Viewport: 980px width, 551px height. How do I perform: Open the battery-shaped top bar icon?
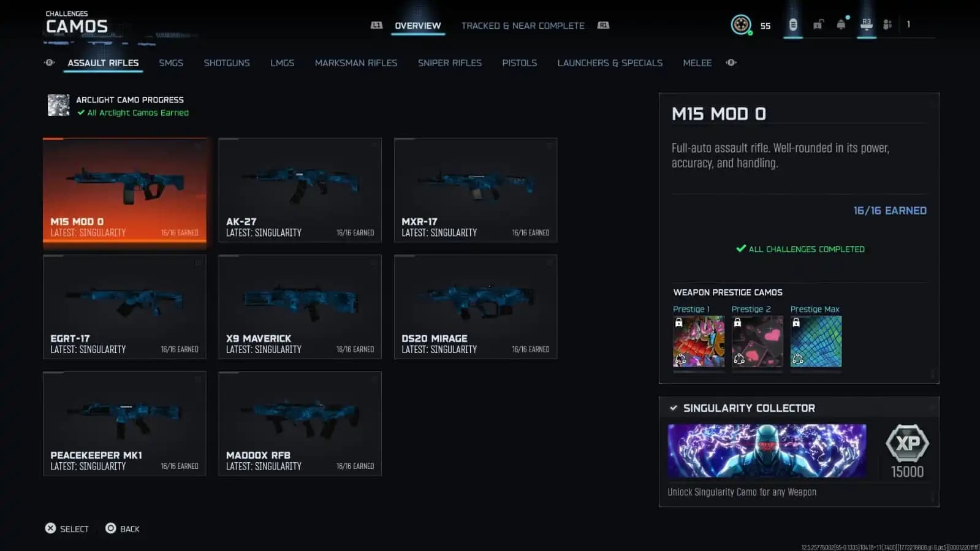point(793,25)
